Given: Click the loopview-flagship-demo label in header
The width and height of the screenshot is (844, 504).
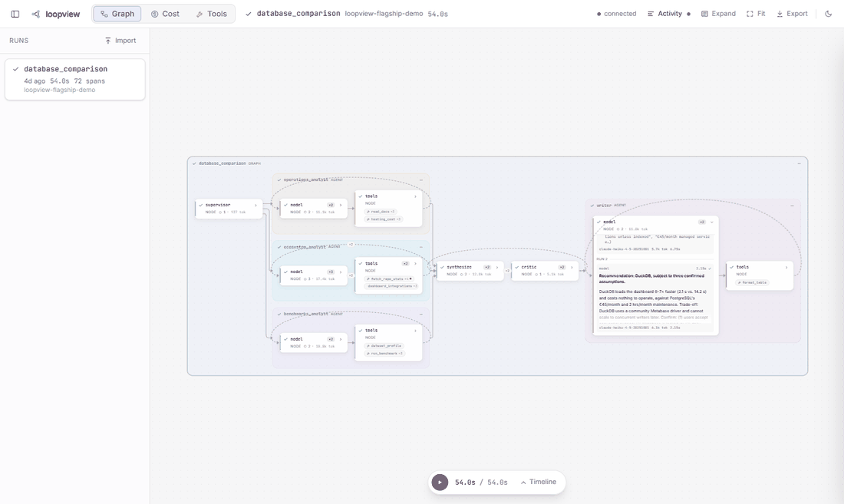Looking at the screenshot, I should 384,14.
